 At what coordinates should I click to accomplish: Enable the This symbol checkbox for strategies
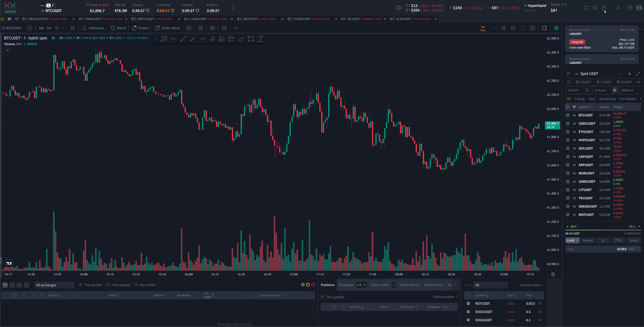(81, 285)
